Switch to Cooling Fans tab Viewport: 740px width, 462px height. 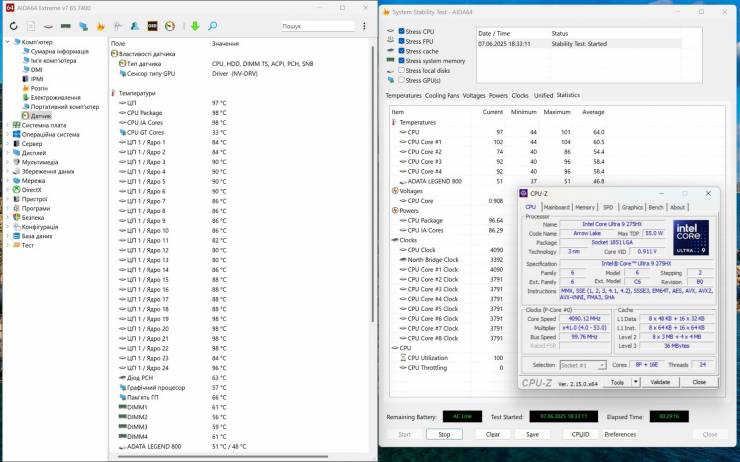(442, 95)
